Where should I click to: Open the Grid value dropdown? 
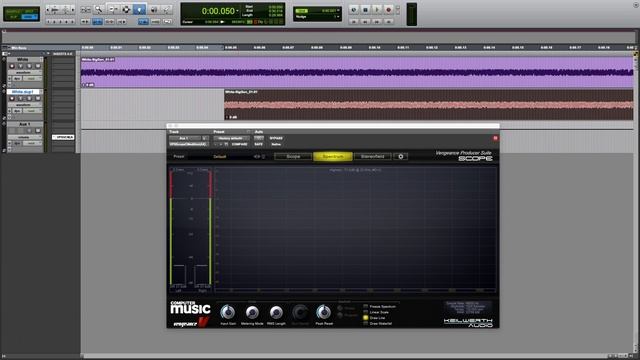click(x=338, y=10)
